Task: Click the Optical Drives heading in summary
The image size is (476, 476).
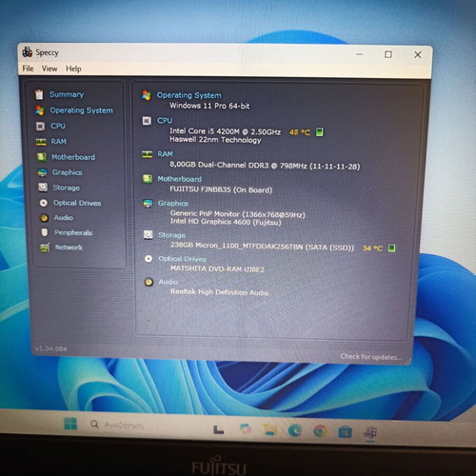Action: (182, 259)
